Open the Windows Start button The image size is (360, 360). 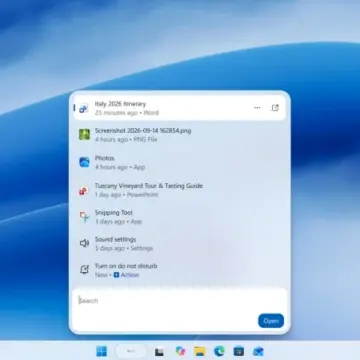coord(102,351)
